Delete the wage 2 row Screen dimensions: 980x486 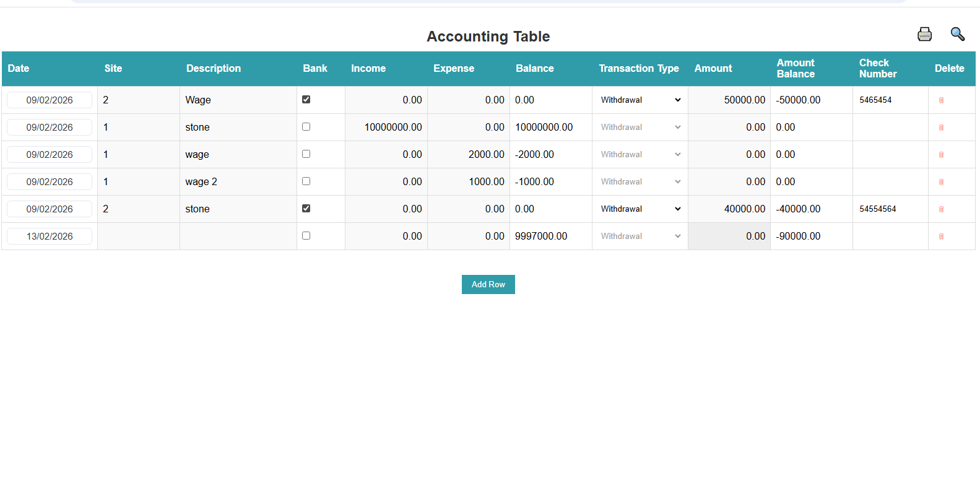pos(941,182)
